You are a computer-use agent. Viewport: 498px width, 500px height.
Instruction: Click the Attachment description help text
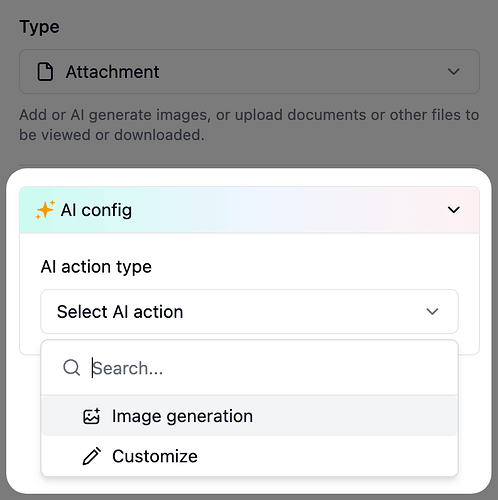point(249,125)
